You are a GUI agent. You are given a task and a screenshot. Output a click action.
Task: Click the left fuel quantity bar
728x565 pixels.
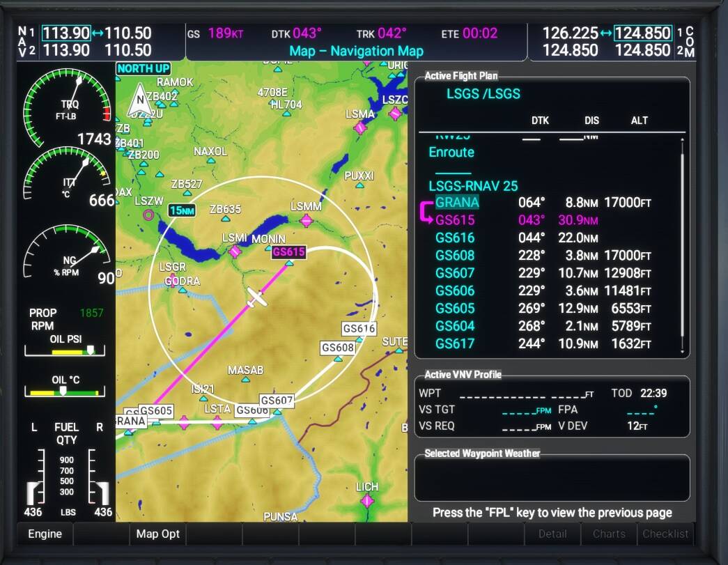(36, 477)
